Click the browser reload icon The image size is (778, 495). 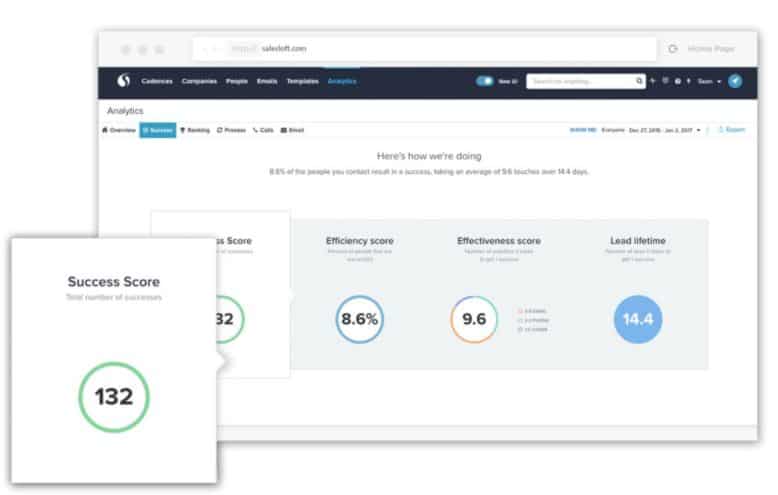pos(672,49)
